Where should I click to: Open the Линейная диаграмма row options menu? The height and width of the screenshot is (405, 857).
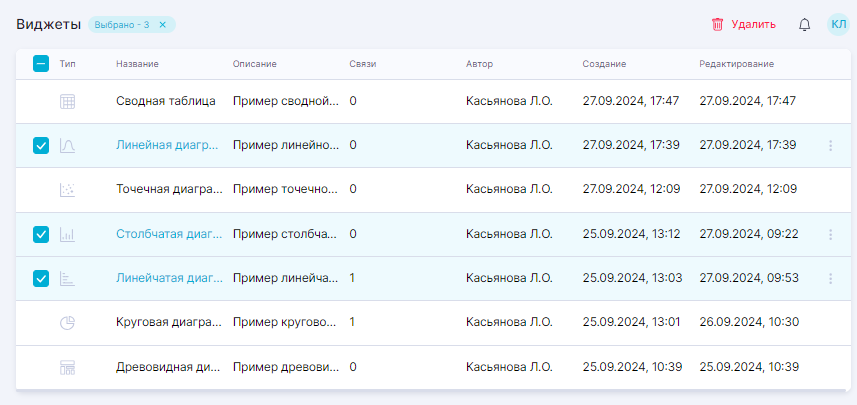click(830, 146)
